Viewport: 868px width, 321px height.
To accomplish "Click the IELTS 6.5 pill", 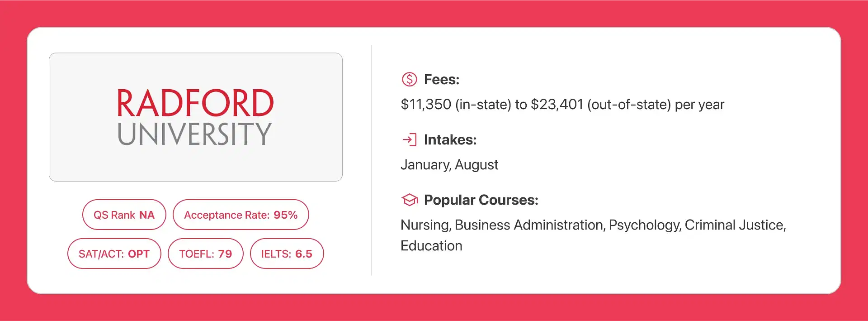I will tap(287, 254).
